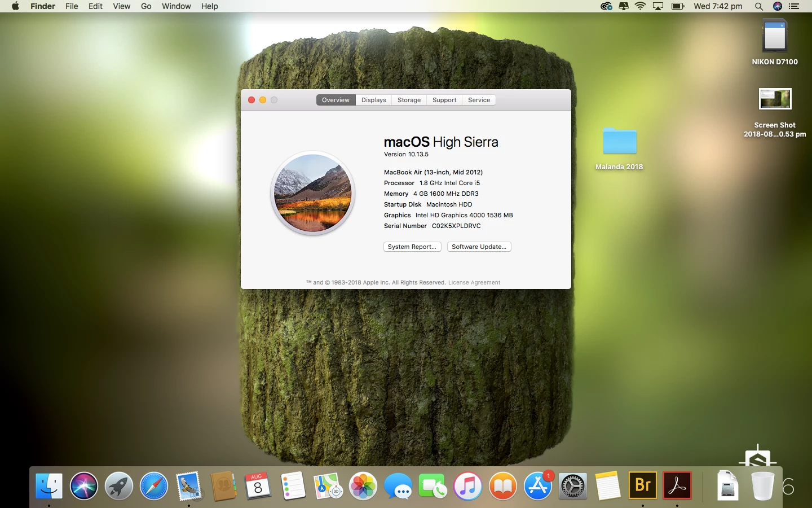Open Contacts book icon in Dock

tap(223, 486)
